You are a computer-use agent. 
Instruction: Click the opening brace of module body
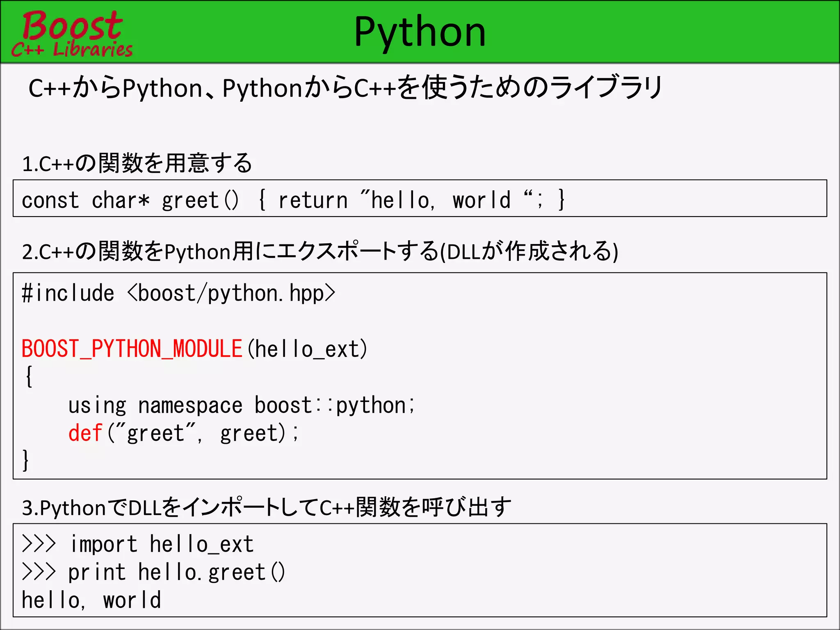(29, 377)
